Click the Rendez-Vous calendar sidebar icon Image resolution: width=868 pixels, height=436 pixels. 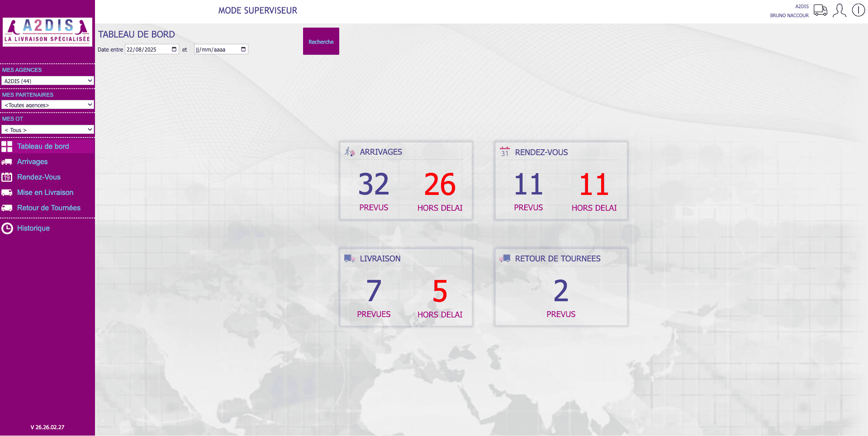click(7, 177)
